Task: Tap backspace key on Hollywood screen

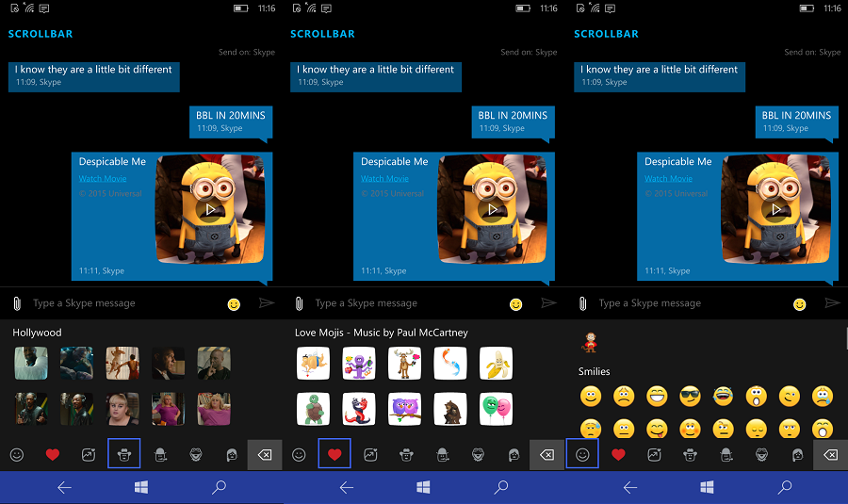Action: [265, 455]
